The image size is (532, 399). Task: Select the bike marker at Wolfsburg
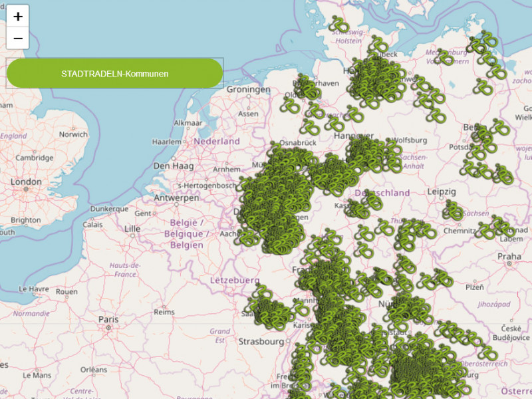pyautogui.click(x=394, y=146)
